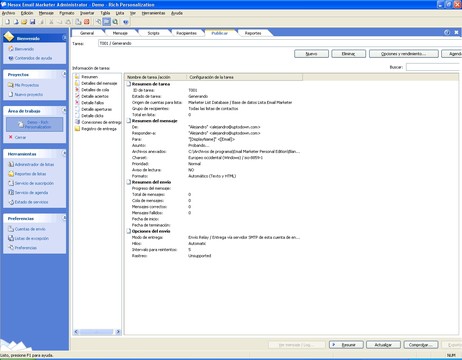Viewport: 462px width, 360px height.
Task: Click the blue floppy disk save icon
Action: 32,22
